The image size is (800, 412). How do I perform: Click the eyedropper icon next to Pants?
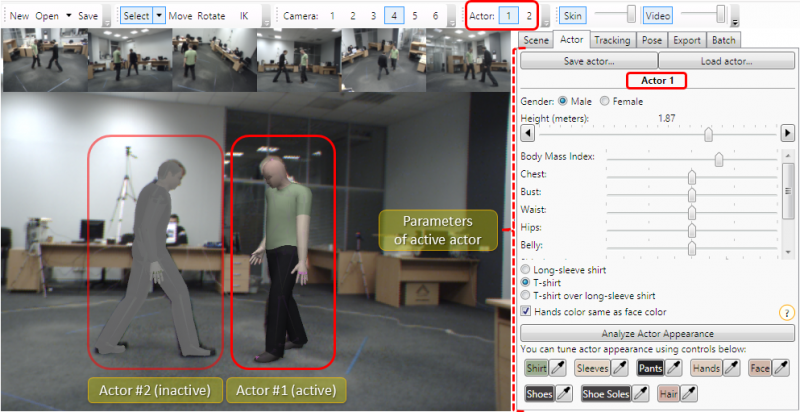click(x=674, y=368)
